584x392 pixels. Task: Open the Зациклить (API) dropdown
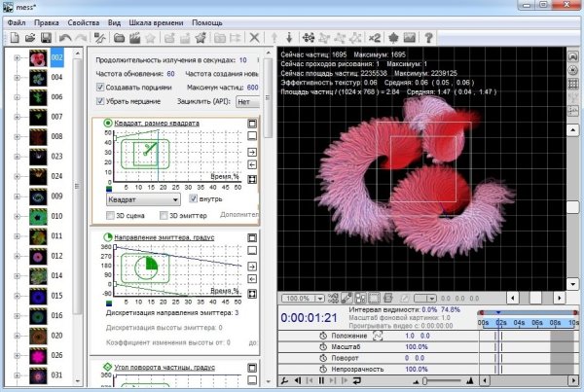point(246,101)
